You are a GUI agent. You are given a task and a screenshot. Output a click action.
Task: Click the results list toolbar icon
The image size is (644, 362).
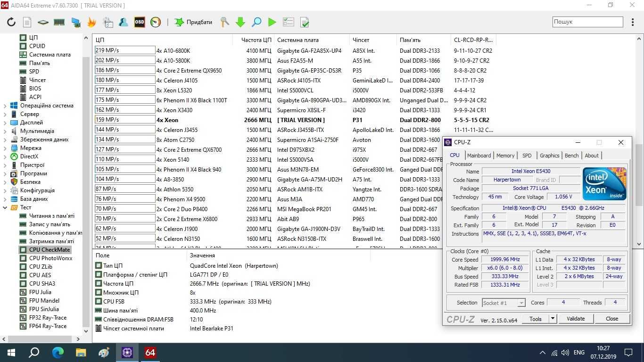coord(289,22)
